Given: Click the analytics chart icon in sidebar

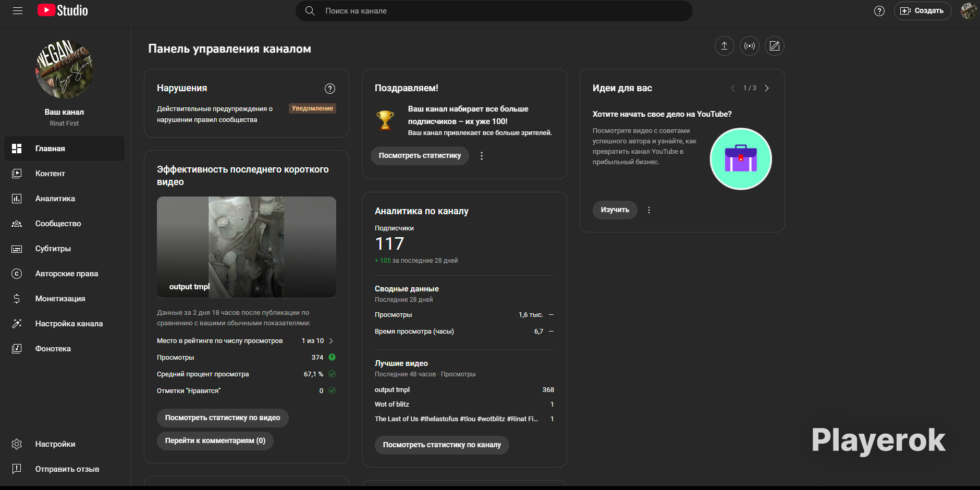Looking at the screenshot, I should 17,199.
